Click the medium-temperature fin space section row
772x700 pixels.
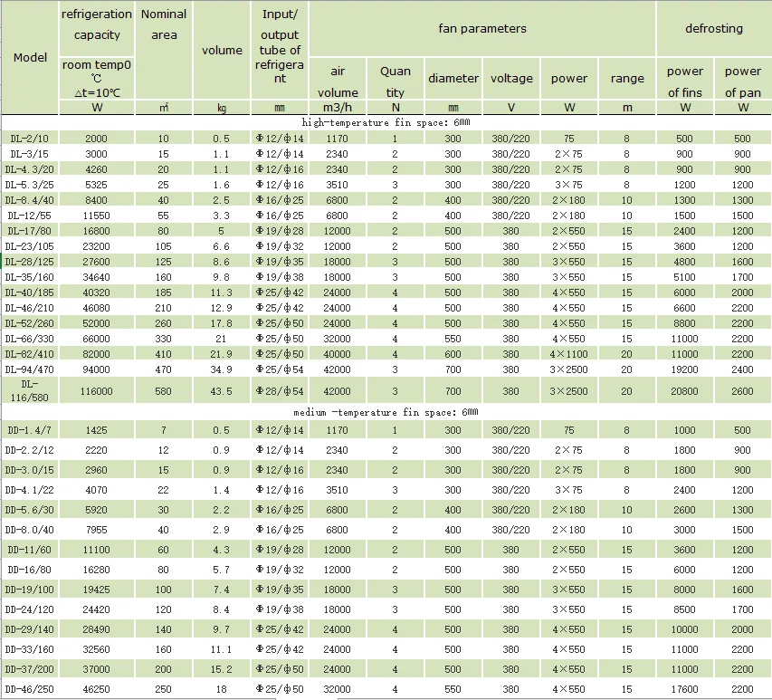[386, 411]
